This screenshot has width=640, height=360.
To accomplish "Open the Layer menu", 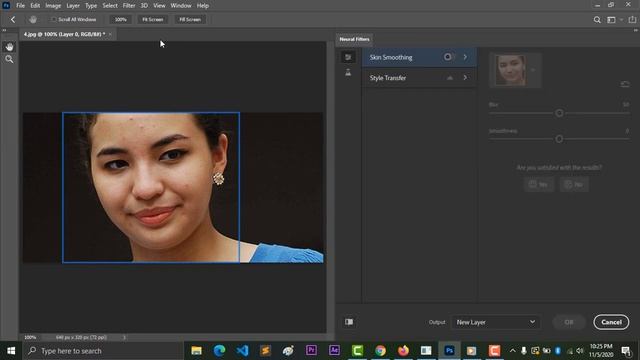I will click(73, 6).
